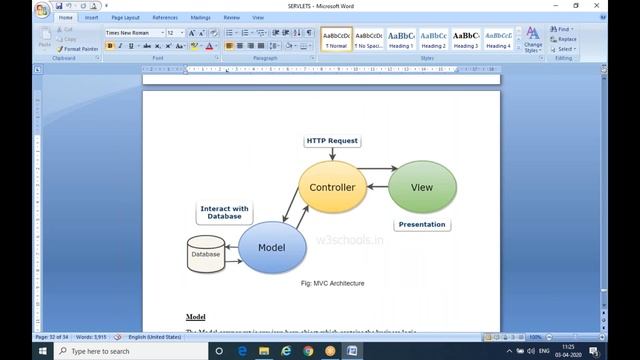The width and height of the screenshot is (640, 360).
Task: Clear formatting with the eraser icon
Action: pyautogui.click(x=213, y=33)
